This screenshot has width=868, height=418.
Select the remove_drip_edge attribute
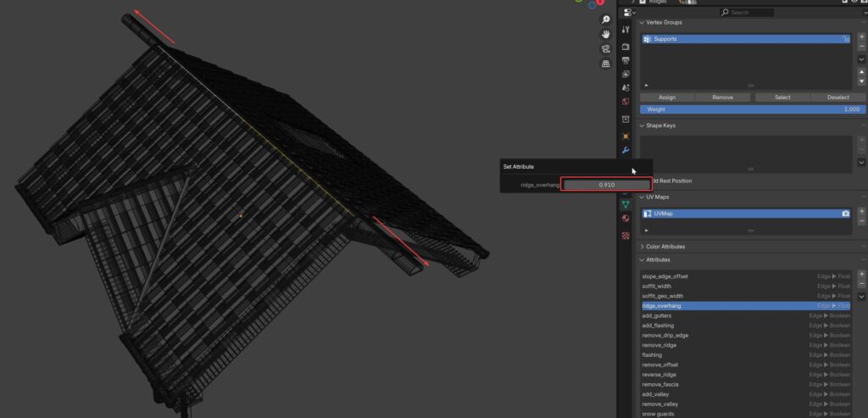(746, 336)
